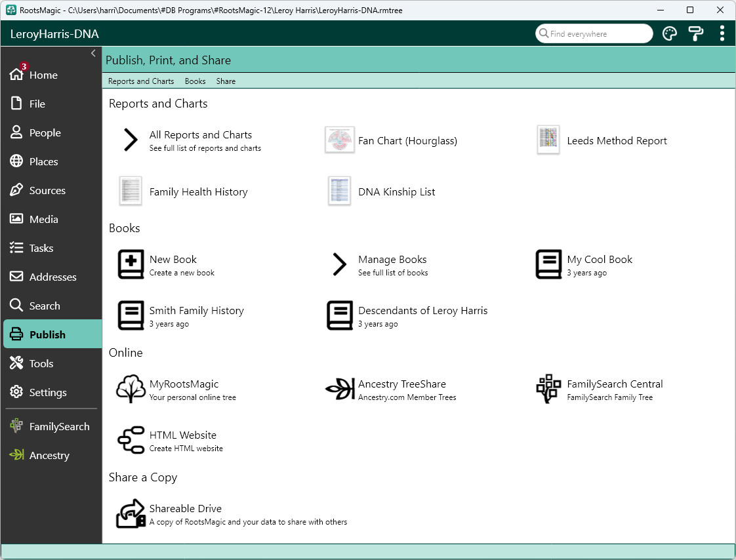Switch to the Books tab
736x560 pixels.
195,81
